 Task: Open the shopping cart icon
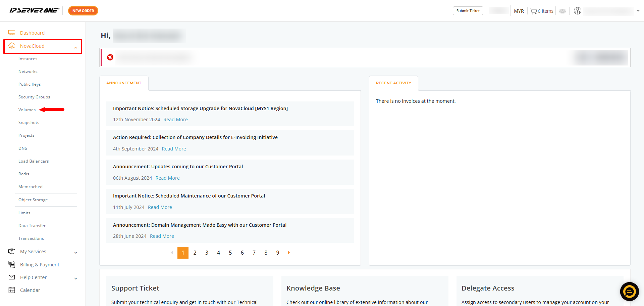pos(533,11)
